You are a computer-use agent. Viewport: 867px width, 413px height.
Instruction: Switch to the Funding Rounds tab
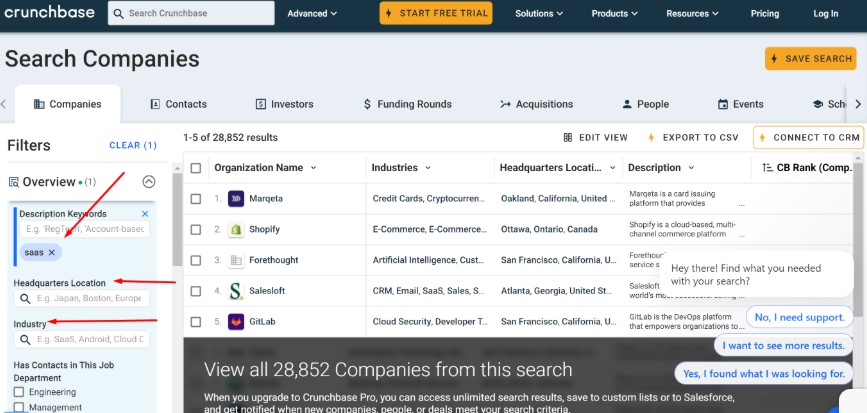407,104
